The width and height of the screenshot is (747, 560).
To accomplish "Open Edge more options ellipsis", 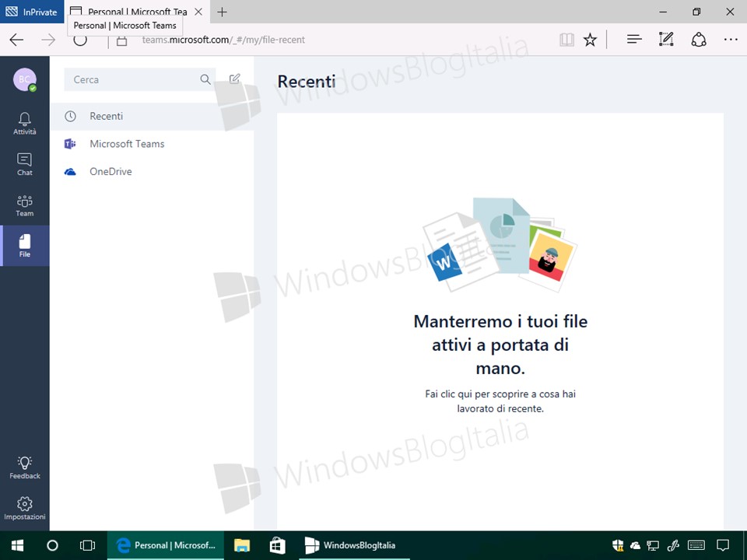I will coord(731,40).
